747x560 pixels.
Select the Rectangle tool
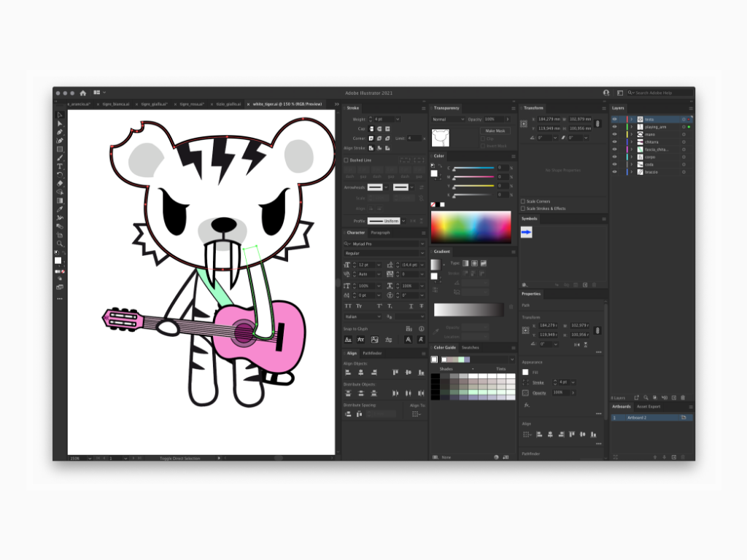[60, 149]
